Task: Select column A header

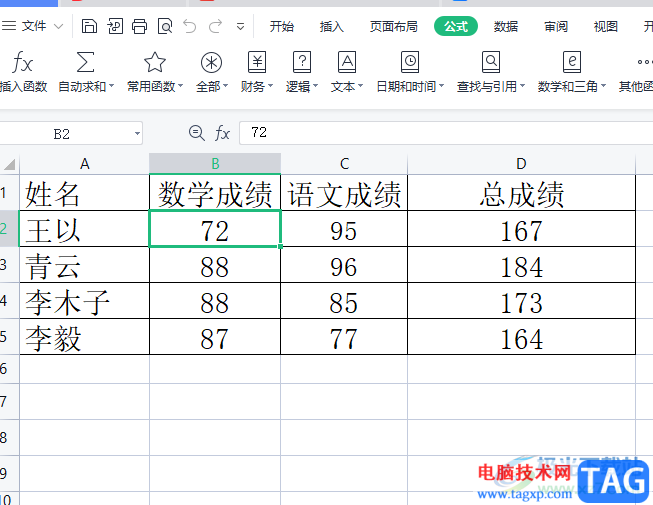Action: click(x=85, y=164)
